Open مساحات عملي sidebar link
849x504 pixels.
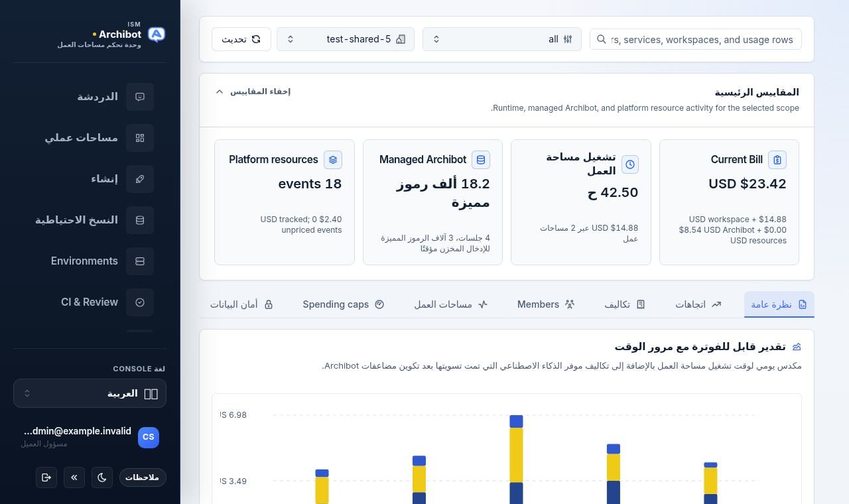(x=90, y=138)
